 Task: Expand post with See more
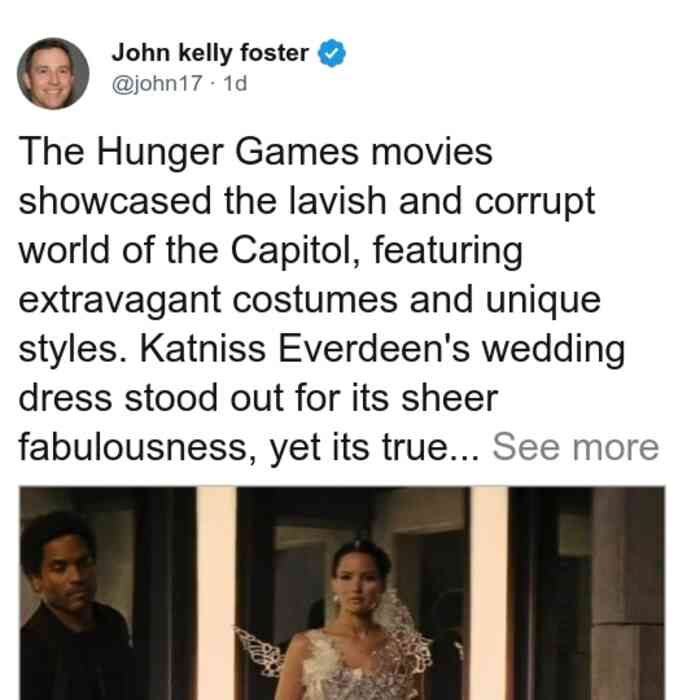pos(575,446)
